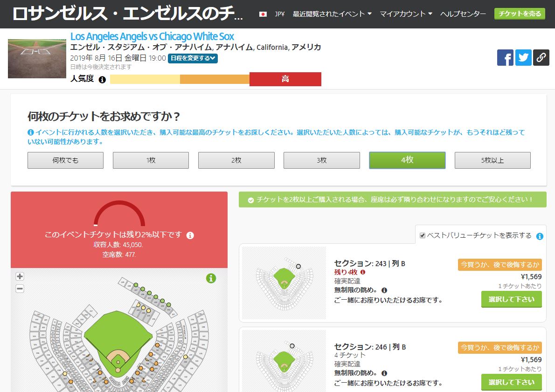Click info icon beside ベストバリューチケット option

[540, 236]
